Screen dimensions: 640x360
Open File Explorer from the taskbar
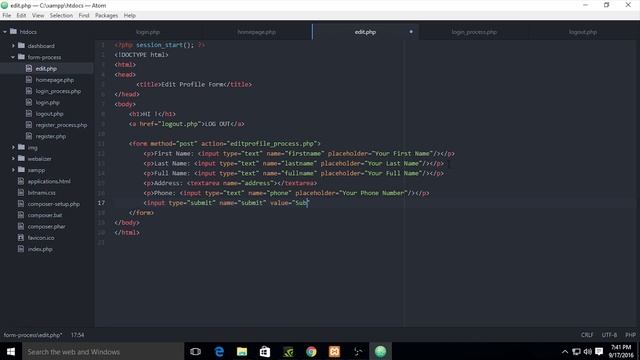(242, 351)
